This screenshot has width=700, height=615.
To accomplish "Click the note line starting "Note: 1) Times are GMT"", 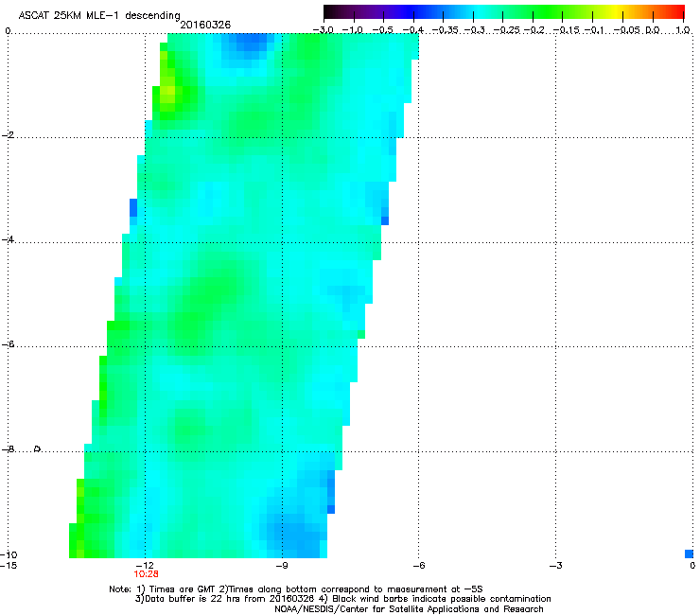I will tap(296, 589).
